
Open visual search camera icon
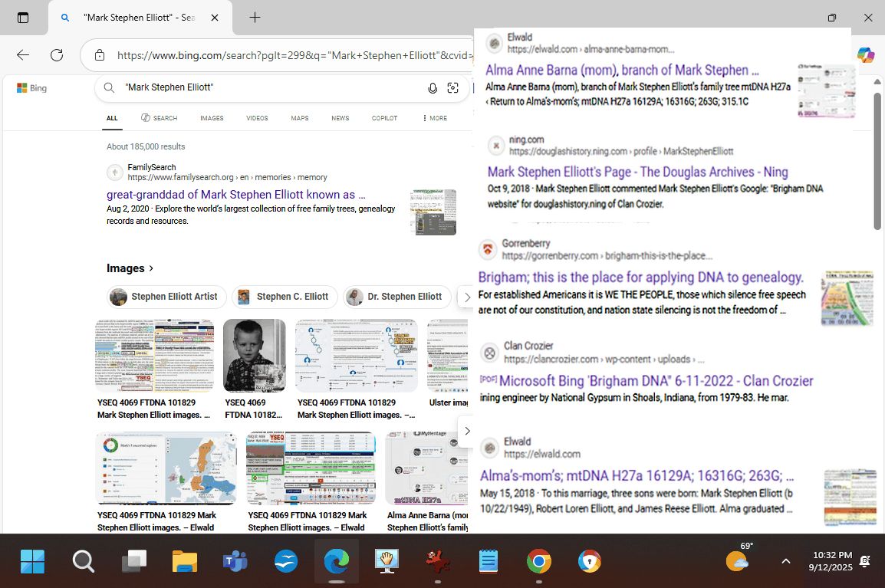453,88
